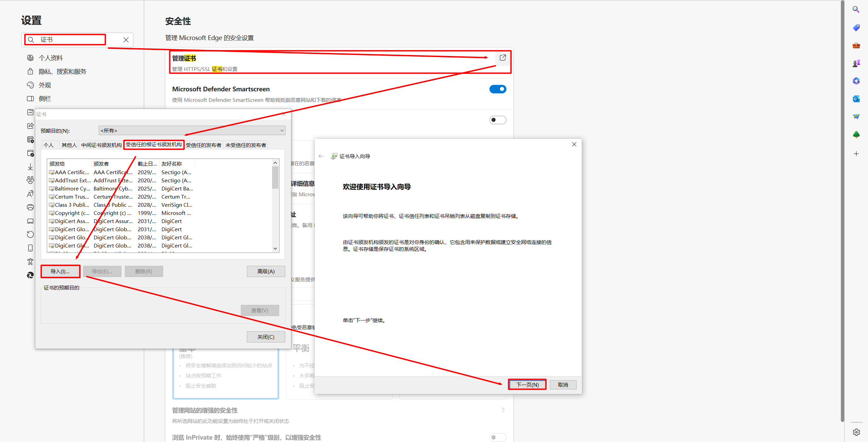The height and width of the screenshot is (442, 868).
Task: Open Microsoft 365 icon in Edge sidebar
Action: (856, 81)
